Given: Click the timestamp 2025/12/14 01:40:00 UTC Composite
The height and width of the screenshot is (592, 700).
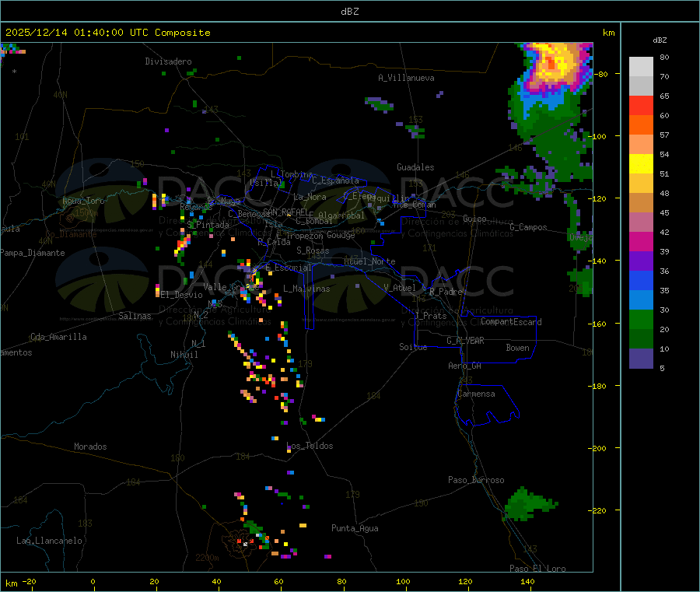Looking at the screenshot, I should coord(107,33).
